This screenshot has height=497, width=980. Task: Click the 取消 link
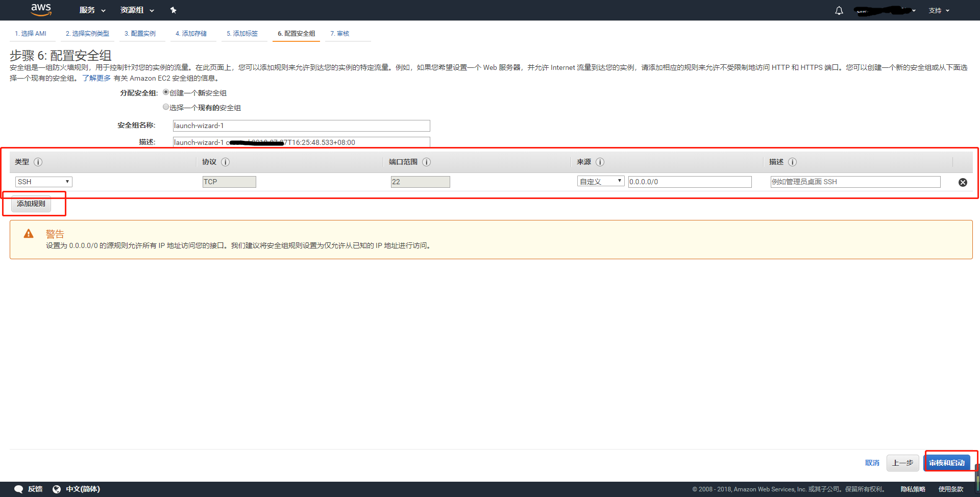[872, 463]
